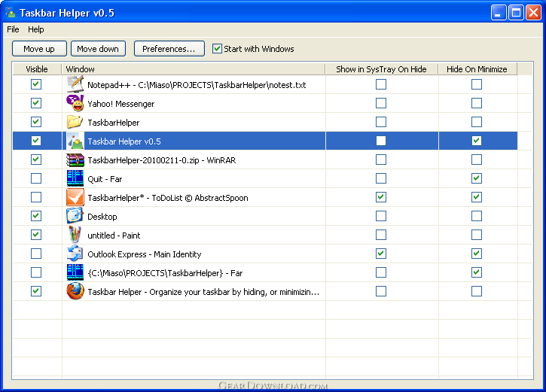Click the Far icon beside Quit - Far
The height and width of the screenshot is (392, 546).
[75, 178]
